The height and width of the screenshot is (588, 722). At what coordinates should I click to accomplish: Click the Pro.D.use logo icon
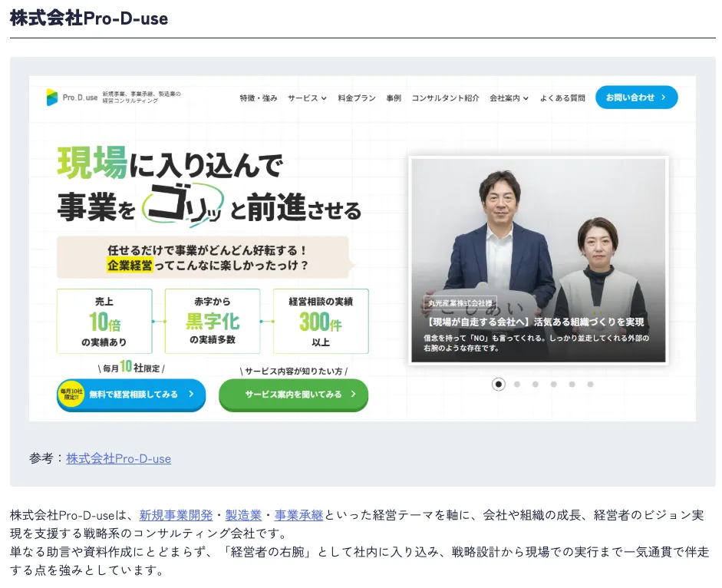(x=53, y=97)
